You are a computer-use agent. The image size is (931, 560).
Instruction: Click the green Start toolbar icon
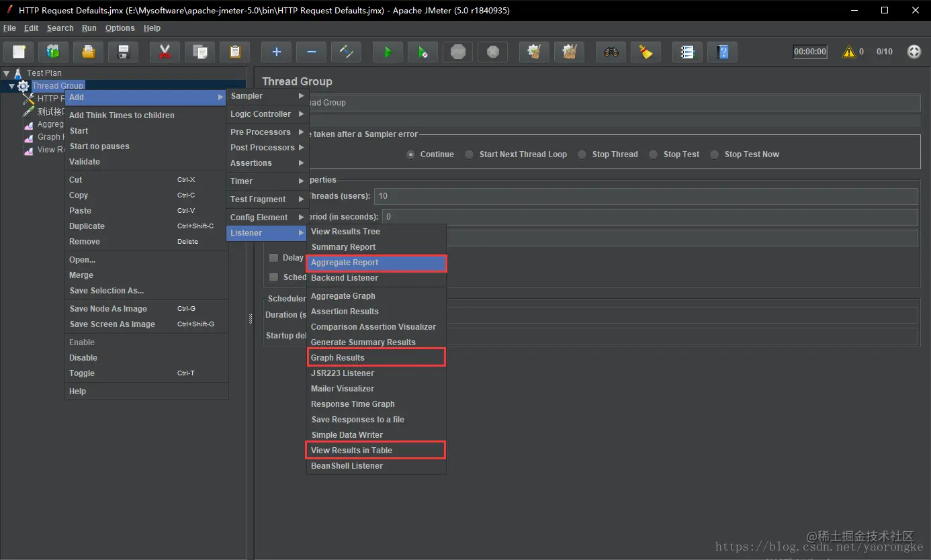tap(388, 52)
